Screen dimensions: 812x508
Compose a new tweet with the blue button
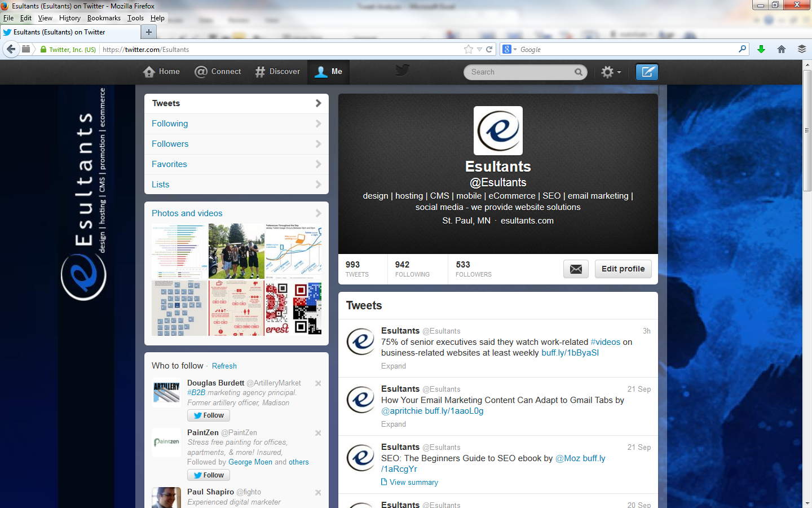point(647,72)
